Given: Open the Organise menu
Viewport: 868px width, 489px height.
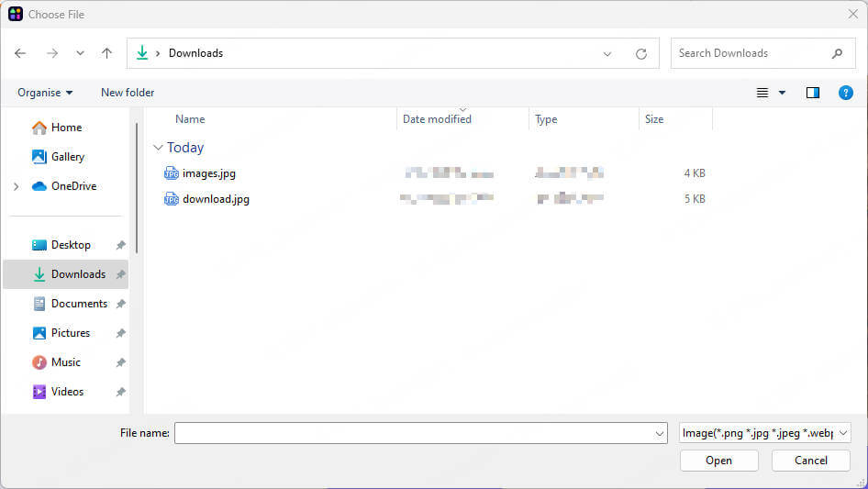Looking at the screenshot, I should click(x=44, y=93).
